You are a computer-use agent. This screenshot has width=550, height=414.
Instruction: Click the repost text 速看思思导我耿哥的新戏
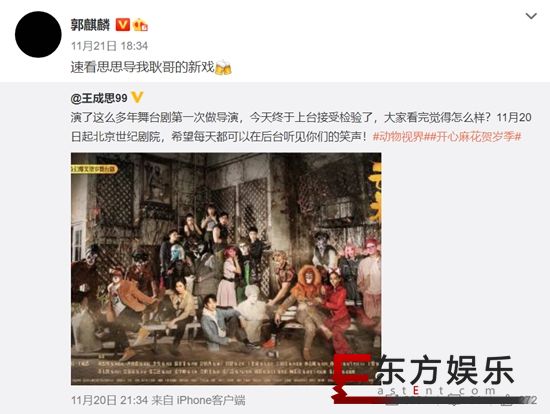point(142,67)
